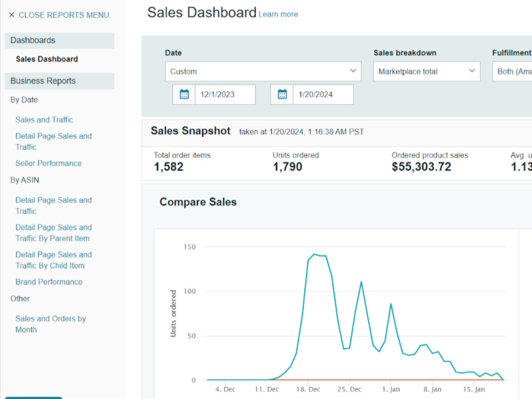This screenshot has height=399, width=532.
Task: Click the X icon to close reports menu
Action: click(12, 15)
